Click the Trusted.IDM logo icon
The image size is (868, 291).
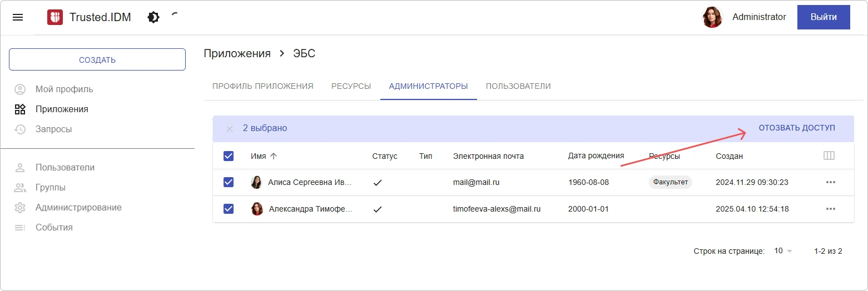click(x=55, y=17)
